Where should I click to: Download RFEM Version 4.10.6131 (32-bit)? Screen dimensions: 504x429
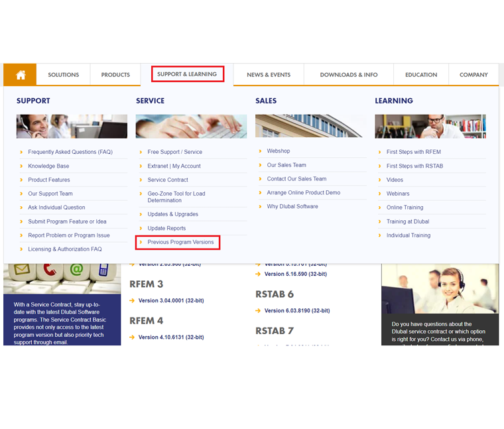[171, 337]
